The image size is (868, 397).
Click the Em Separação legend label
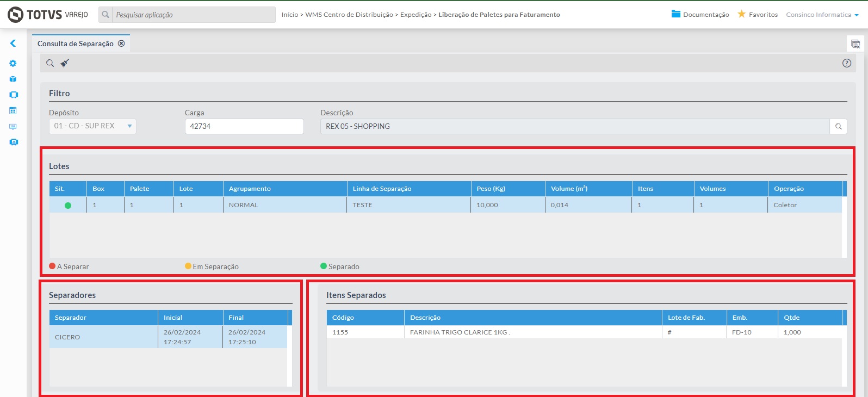coord(216,266)
